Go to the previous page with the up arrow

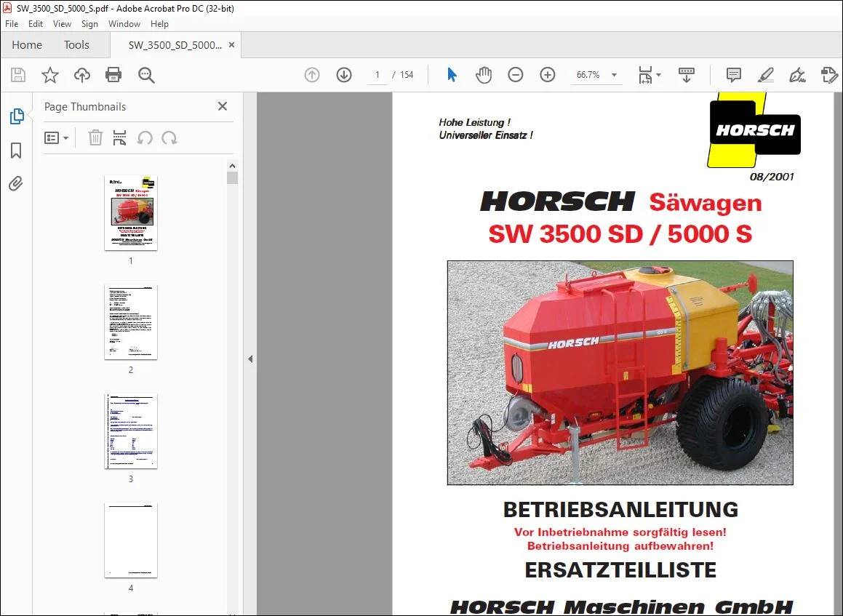point(312,75)
